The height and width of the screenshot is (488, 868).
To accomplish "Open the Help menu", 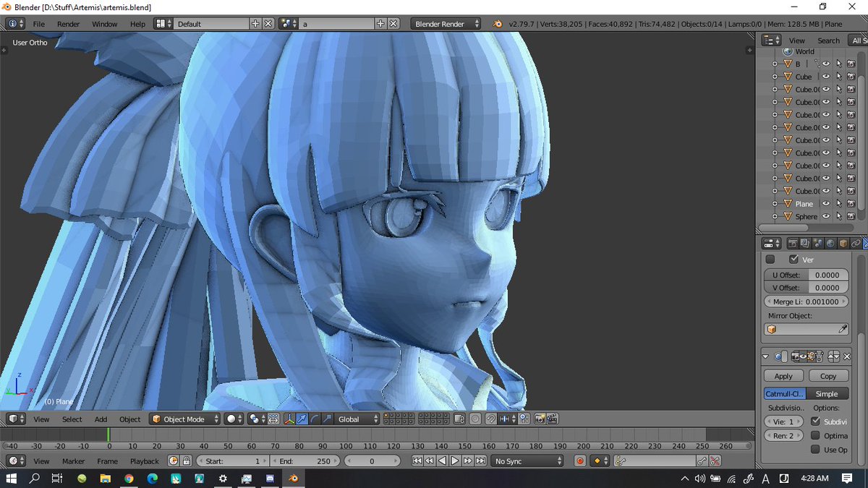I will (x=137, y=24).
